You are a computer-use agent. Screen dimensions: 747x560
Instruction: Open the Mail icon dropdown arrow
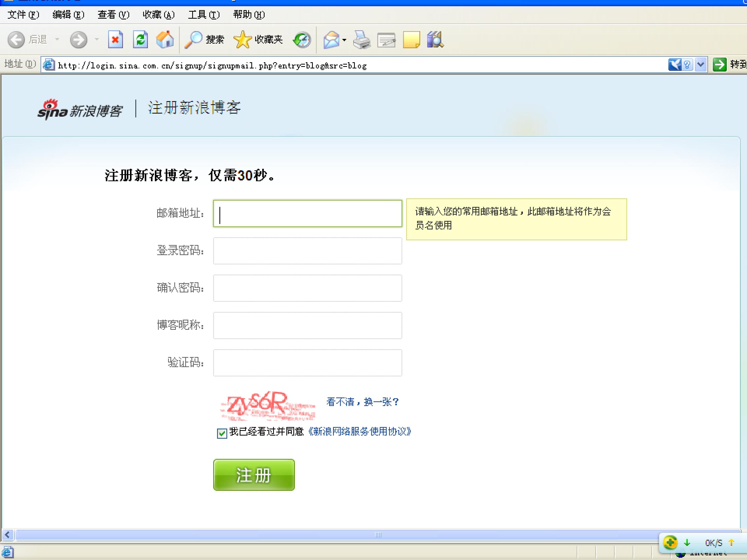[x=344, y=40]
